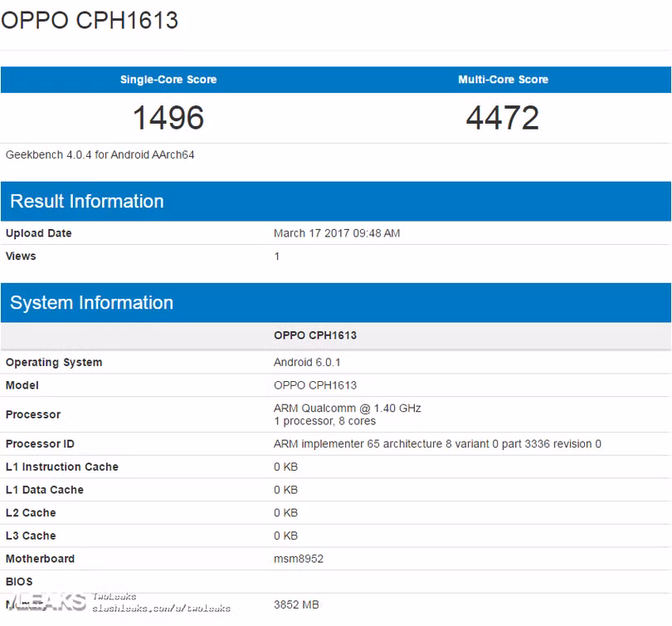The image size is (672, 626).
Task: Click the OPPO CPH1613 system table column header
Action: (315, 335)
